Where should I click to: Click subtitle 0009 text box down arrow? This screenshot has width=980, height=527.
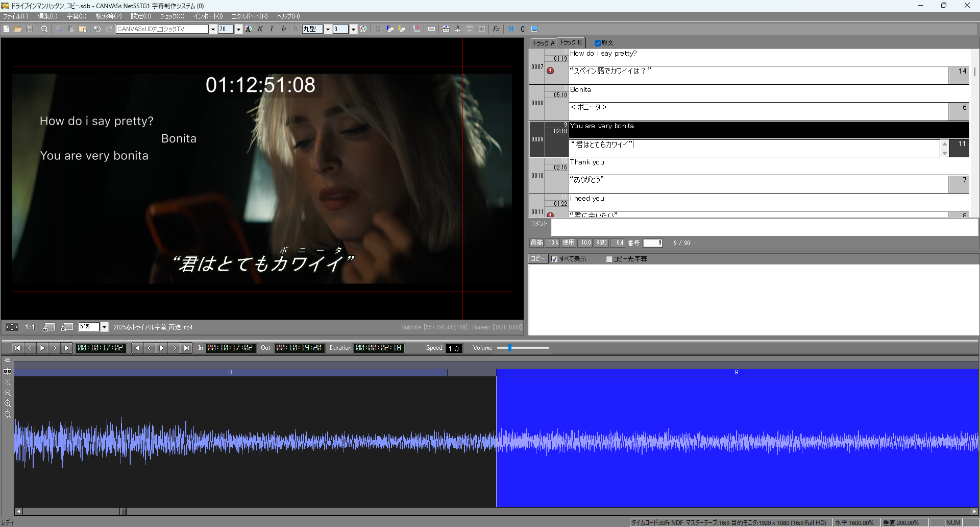[x=944, y=153]
